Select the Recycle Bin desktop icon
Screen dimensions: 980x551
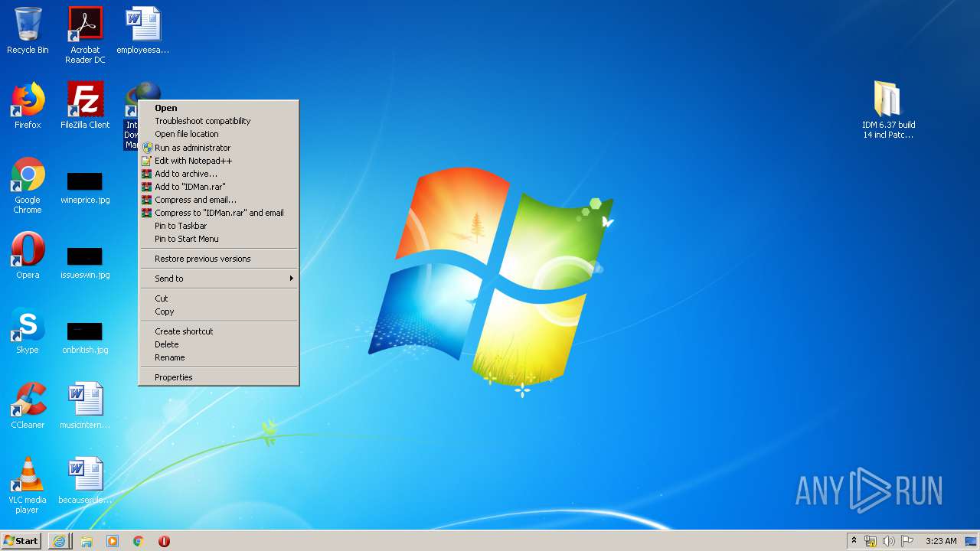click(x=28, y=31)
